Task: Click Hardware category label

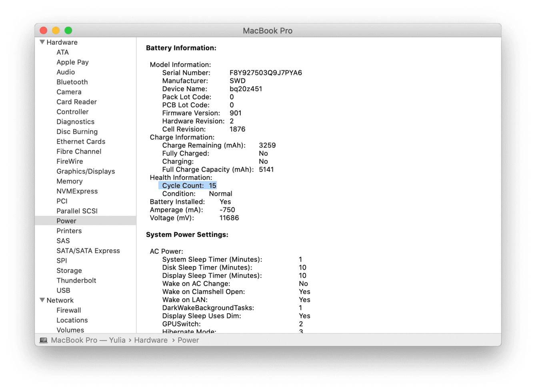Action: [62, 42]
